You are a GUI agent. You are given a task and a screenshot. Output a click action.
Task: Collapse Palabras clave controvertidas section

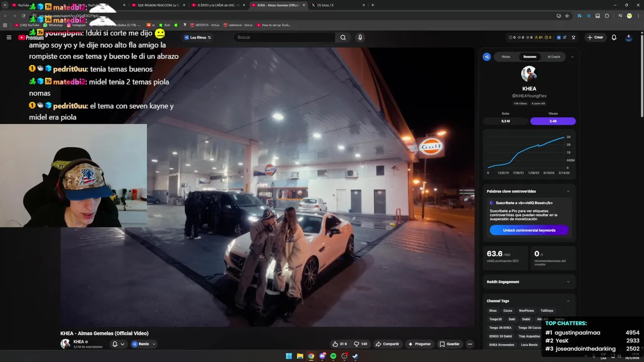tap(568, 191)
